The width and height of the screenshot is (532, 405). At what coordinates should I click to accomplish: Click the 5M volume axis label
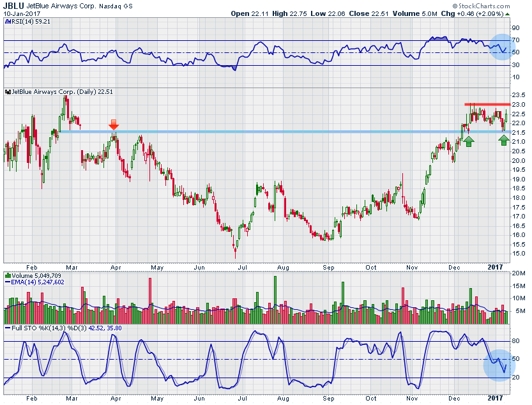point(520,311)
